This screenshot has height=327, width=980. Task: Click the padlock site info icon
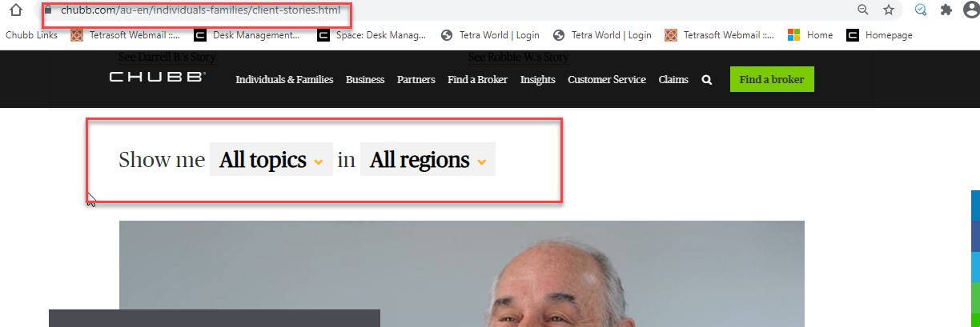48,10
